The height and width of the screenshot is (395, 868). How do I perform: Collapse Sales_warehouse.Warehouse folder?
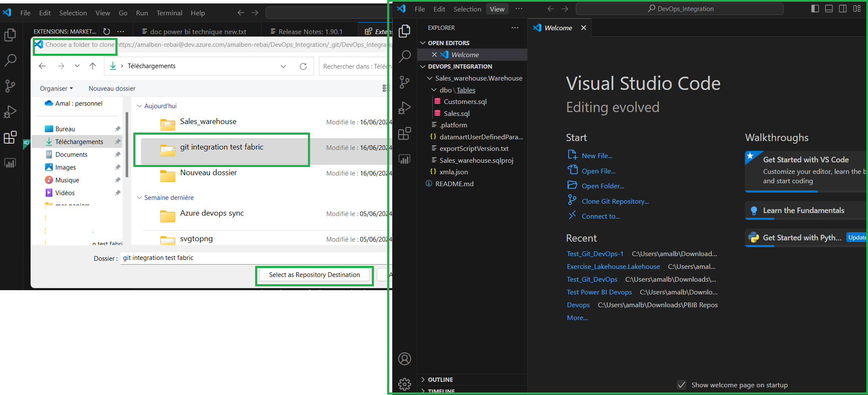coord(430,78)
